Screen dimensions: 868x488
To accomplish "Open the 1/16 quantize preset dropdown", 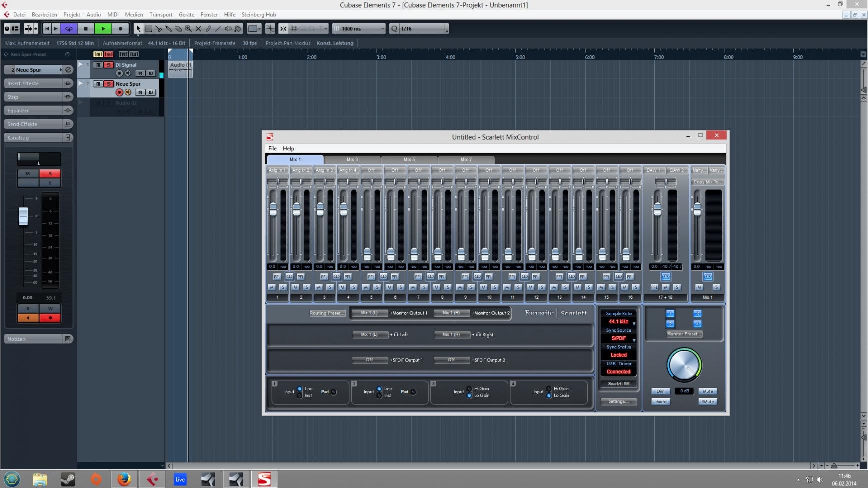I will tap(419, 29).
